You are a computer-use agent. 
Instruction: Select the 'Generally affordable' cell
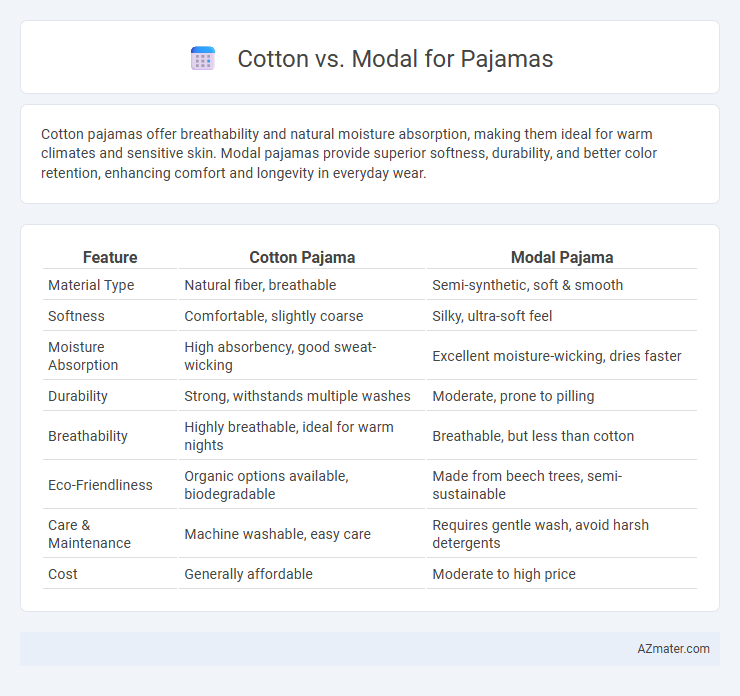[248, 574]
